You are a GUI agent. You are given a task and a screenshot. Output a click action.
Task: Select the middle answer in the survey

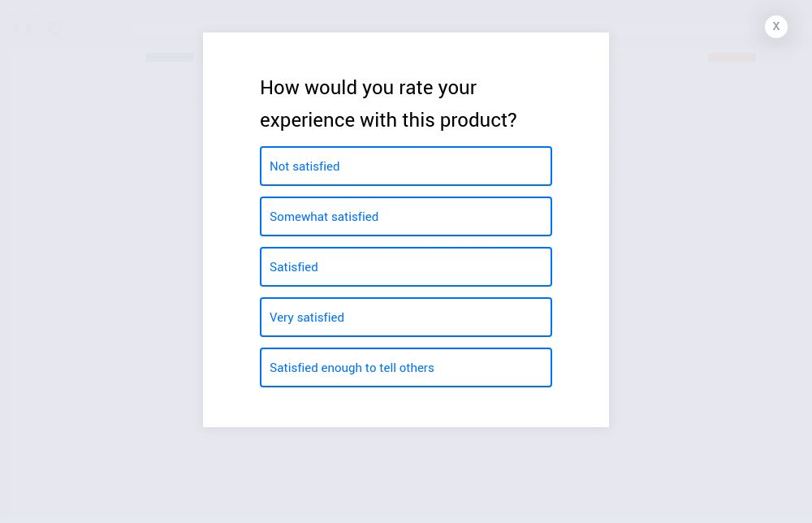(x=406, y=266)
